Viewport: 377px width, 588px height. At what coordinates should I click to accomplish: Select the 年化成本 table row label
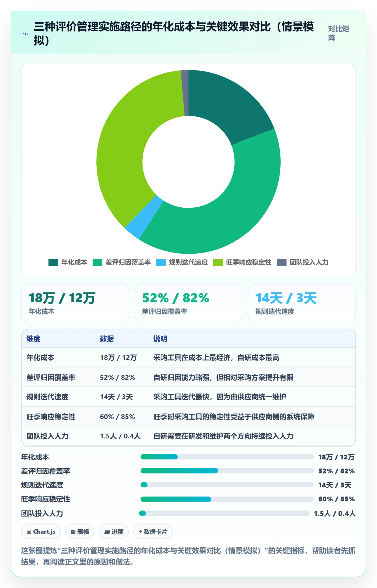click(x=40, y=357)
